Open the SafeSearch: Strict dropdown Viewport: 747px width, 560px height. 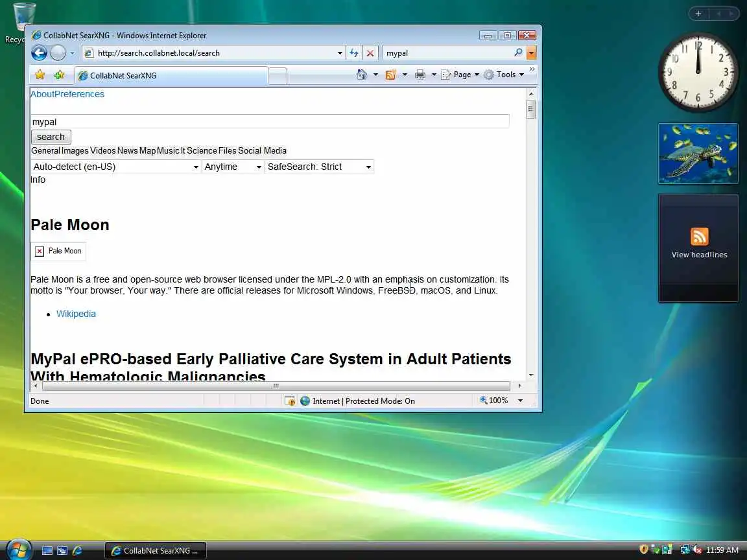(319, 167)
